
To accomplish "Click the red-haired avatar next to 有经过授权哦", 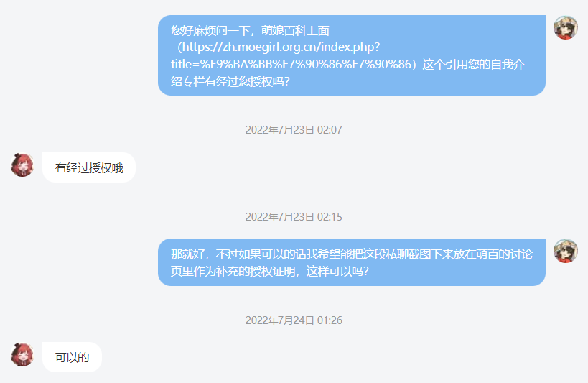I will pyautogui.click(x=22, y=165).
